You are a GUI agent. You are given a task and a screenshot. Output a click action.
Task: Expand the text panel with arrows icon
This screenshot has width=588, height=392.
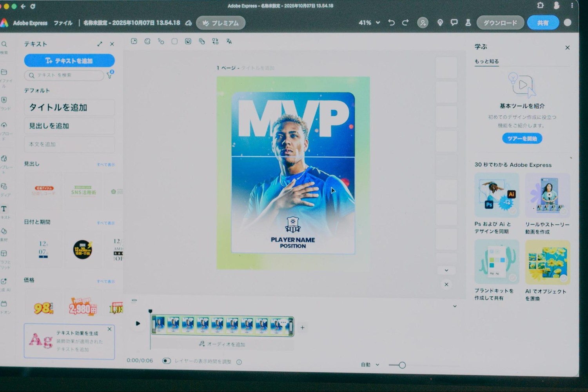100,44
